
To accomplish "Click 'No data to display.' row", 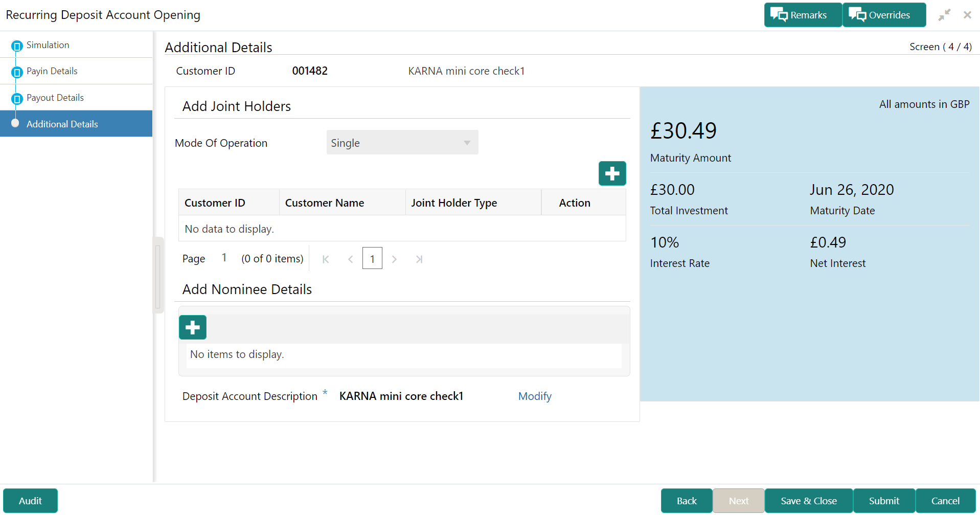I will click(x=402, y=229).
